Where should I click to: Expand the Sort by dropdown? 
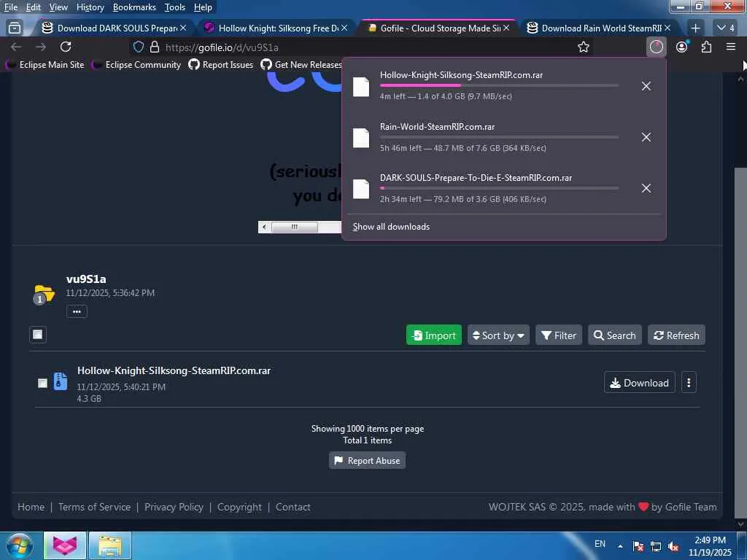[498, 335]
